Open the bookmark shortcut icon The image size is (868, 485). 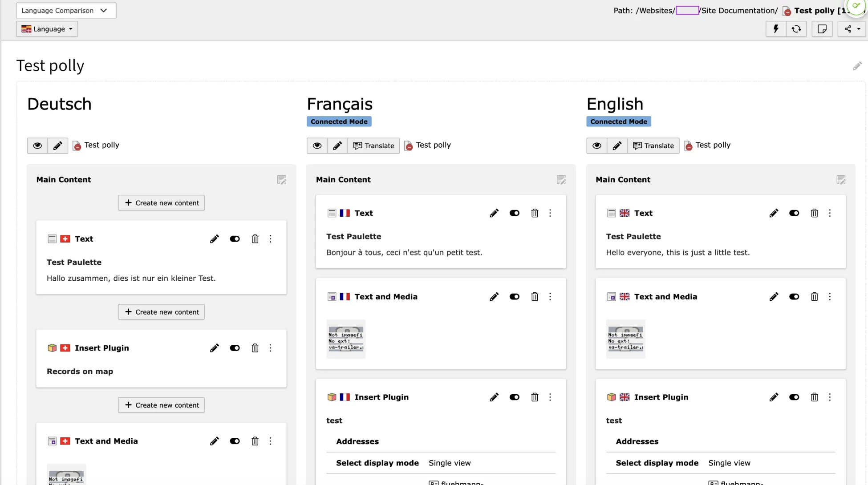click(x=822, y=29)
